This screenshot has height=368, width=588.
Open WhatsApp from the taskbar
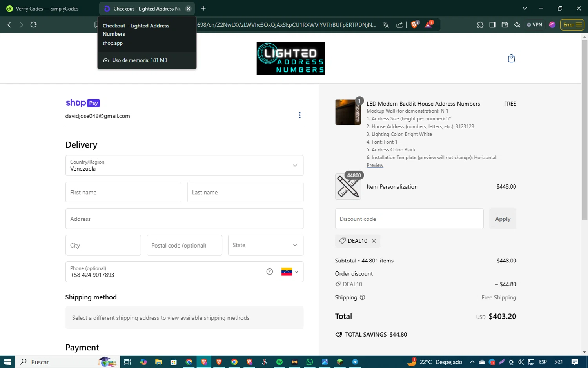point(310,362)
